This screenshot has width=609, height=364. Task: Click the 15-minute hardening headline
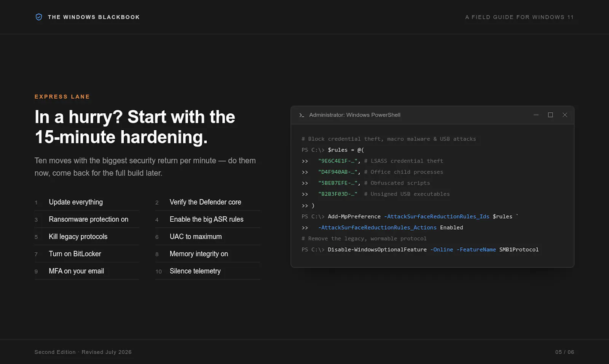[x=135, y=127]
